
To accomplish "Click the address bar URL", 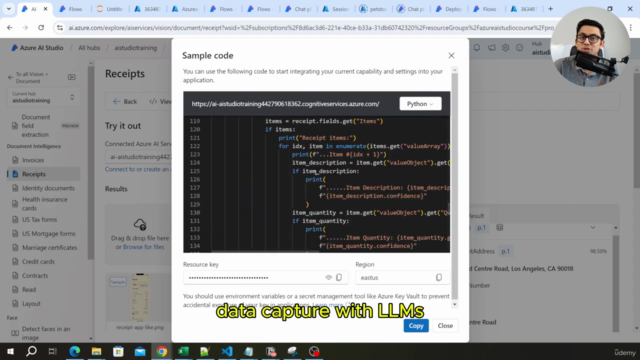I will 310,28.
